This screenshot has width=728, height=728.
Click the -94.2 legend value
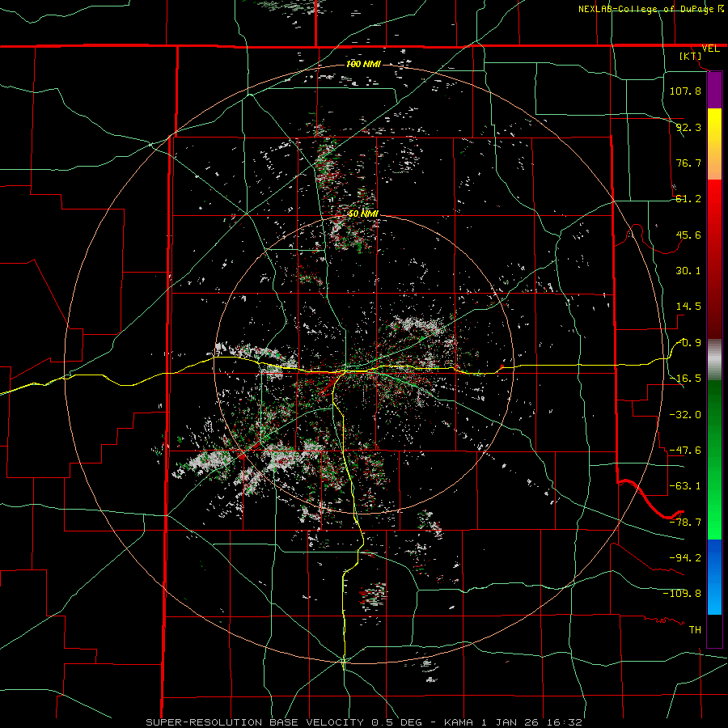click(x=685, y=558)
